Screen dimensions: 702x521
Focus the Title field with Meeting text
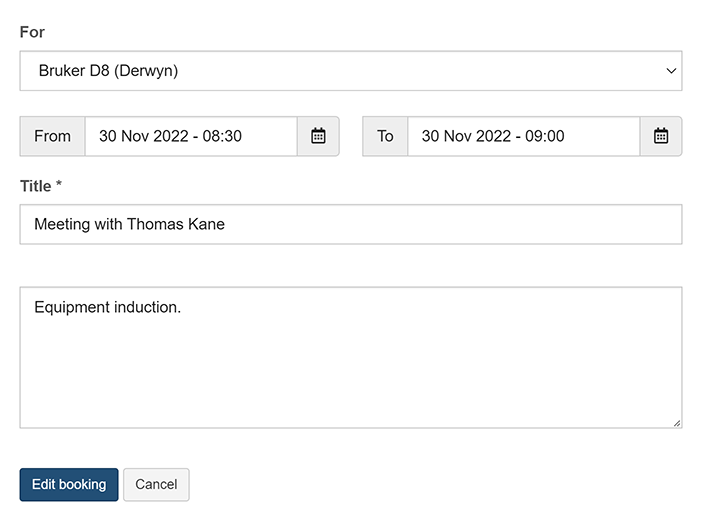pos(350,224)
